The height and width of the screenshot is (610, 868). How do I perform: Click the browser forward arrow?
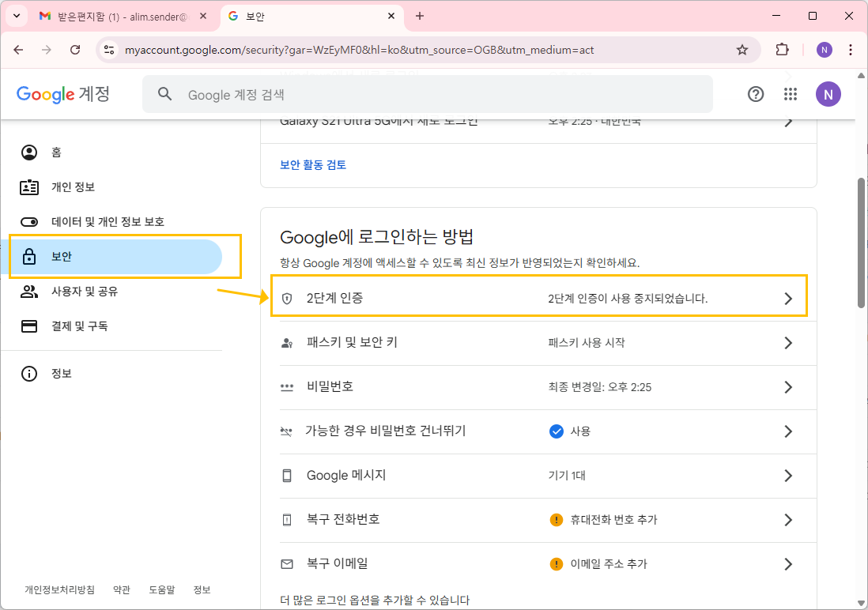47,50
